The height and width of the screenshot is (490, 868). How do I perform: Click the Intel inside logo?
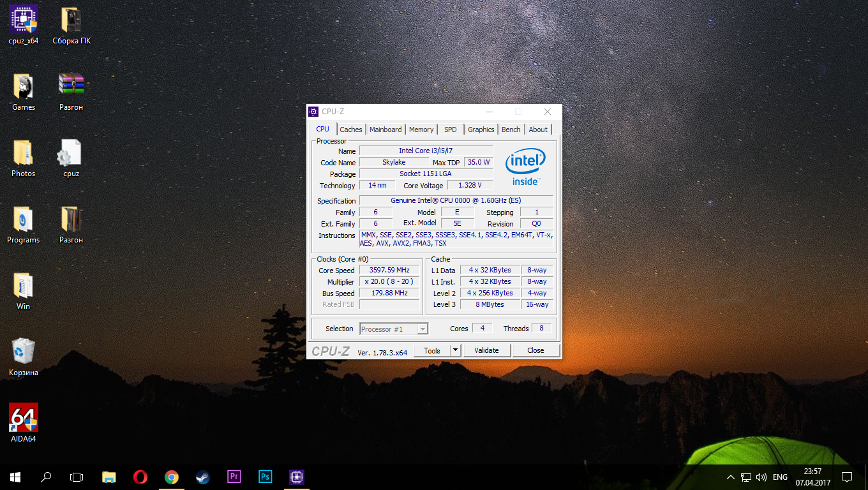pyautogui.click(x=525, y=167)
